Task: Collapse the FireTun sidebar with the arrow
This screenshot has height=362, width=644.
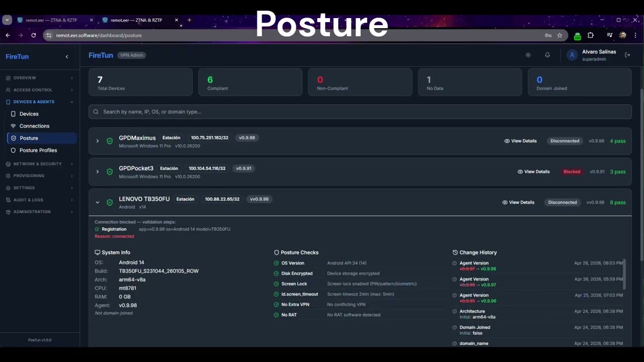Action: point(67,57)
